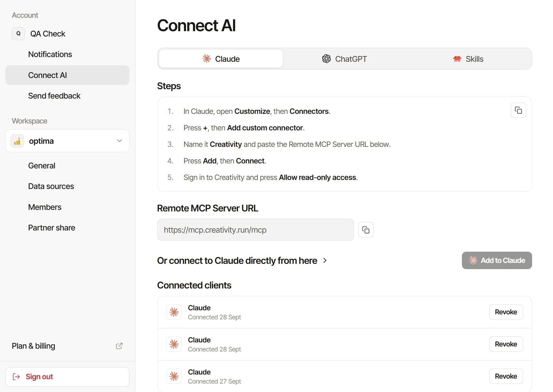Click the Sign out door icon
The image size is (553, 392).
tap(16, 377)
